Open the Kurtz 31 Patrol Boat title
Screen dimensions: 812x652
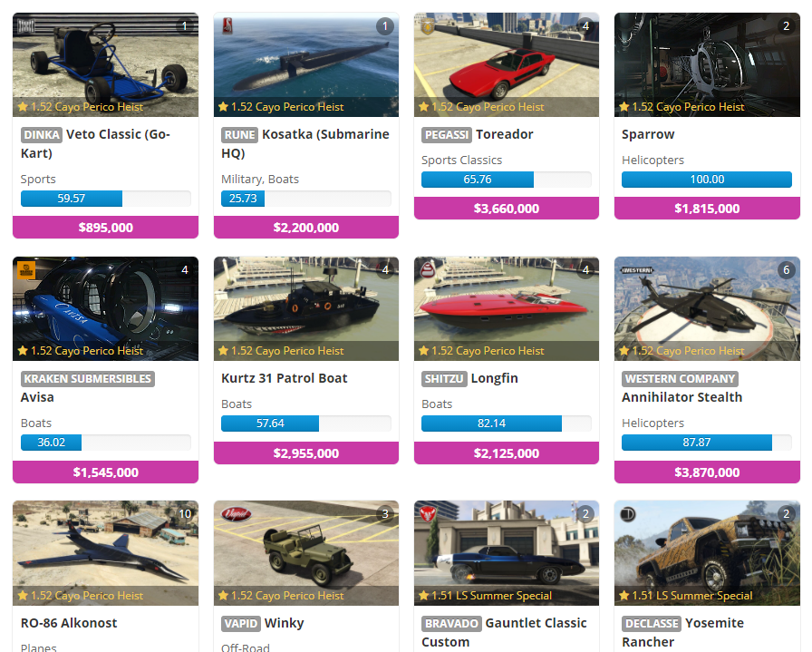284,378
